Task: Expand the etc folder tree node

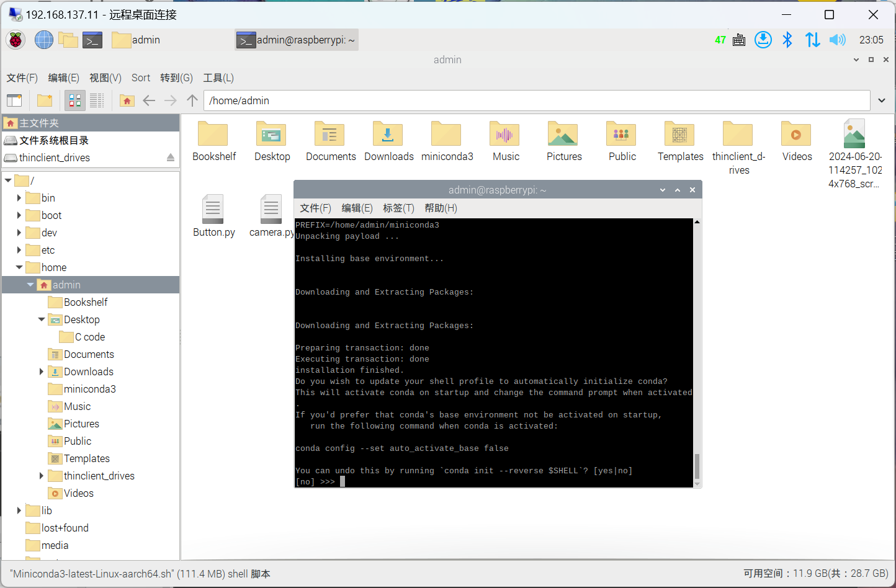Action: coord(19,250)
